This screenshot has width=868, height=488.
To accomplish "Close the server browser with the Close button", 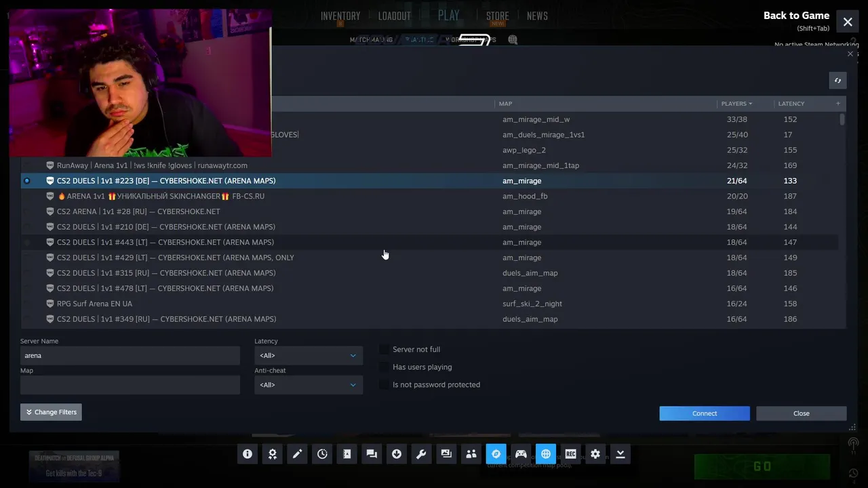I will (x=802, y=413).
